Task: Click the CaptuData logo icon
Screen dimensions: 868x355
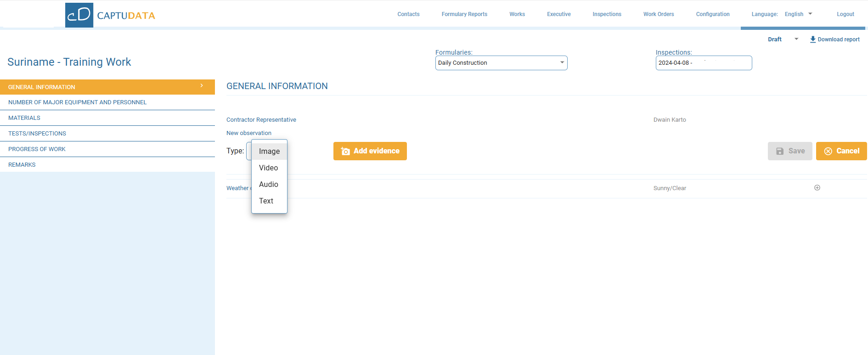Action: tap(79, 15)
